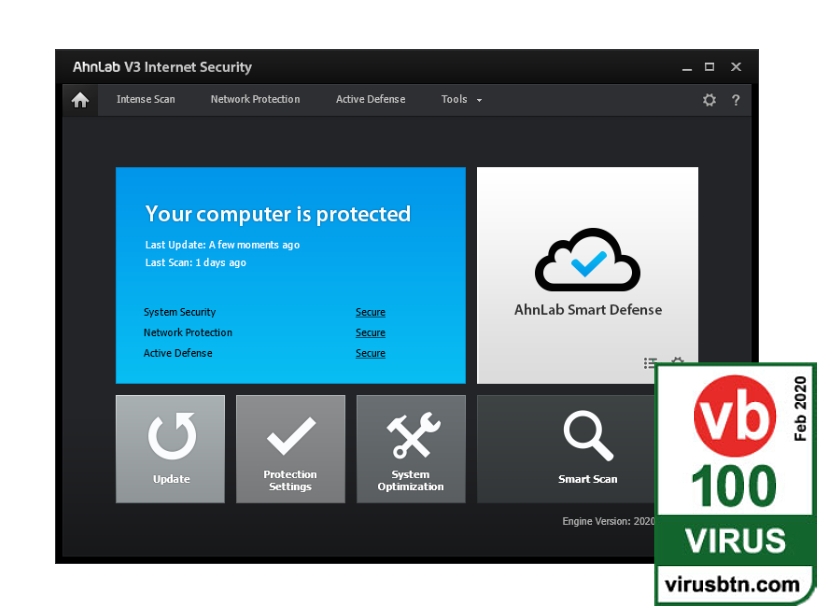Click the 'Last Update: A few moments ago' text
The height and width of the screenshot is (614, 832).
click(x=222, y=245)
